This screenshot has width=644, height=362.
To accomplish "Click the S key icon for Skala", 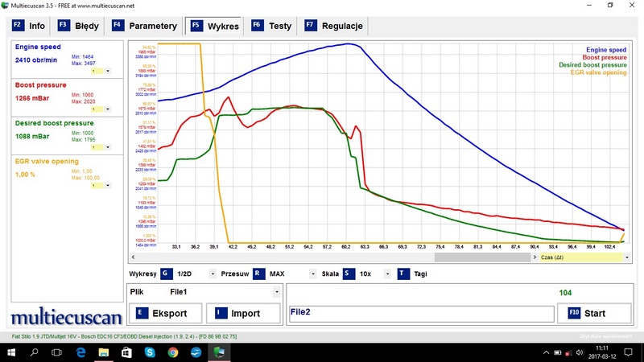I will pyautogui.click(x=349, y=274).
